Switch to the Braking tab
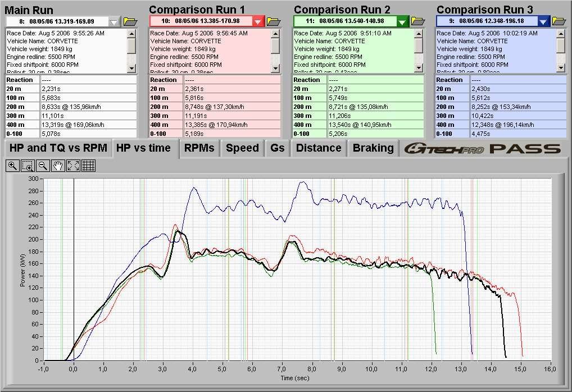 pyautogui.click(x=373, y=148)
